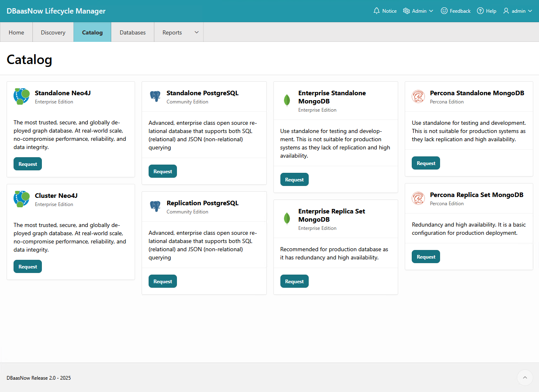Switch to the Discovery tab
The width and height of the screenshot is (539, 392).
point(53,32)
